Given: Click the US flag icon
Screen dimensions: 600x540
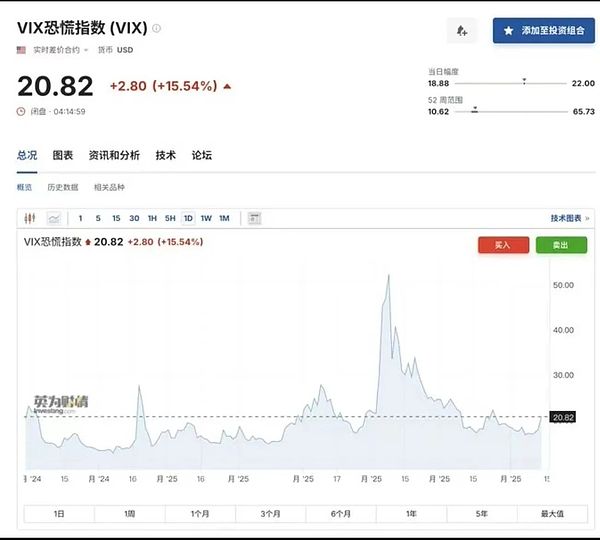Looking at the screenshot, I should (21, 49).
